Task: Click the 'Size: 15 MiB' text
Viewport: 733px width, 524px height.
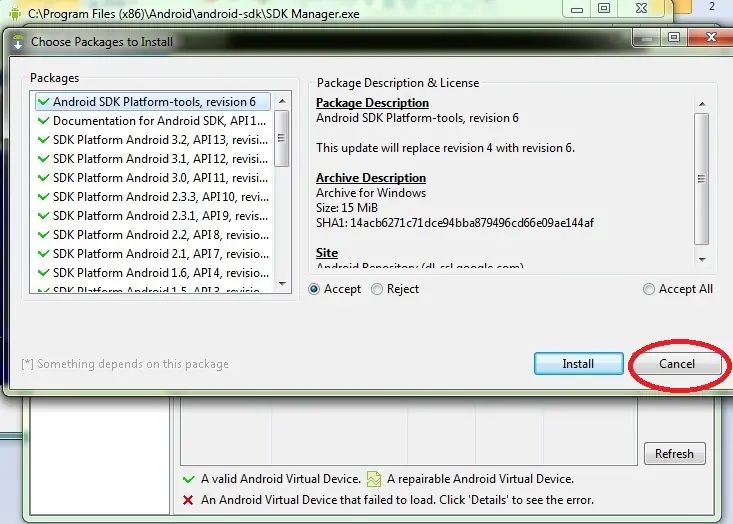Action: pos(347,208)
